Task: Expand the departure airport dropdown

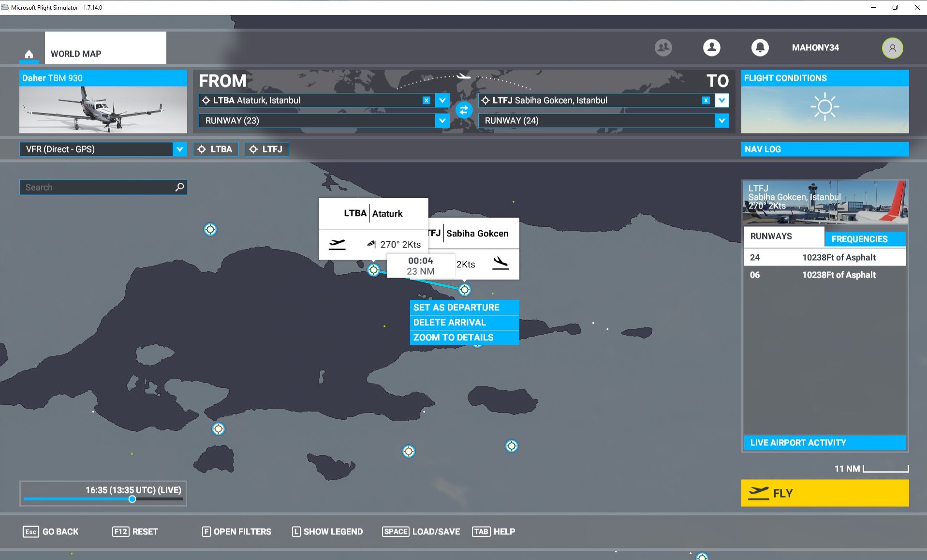Action: pos(442,101)
